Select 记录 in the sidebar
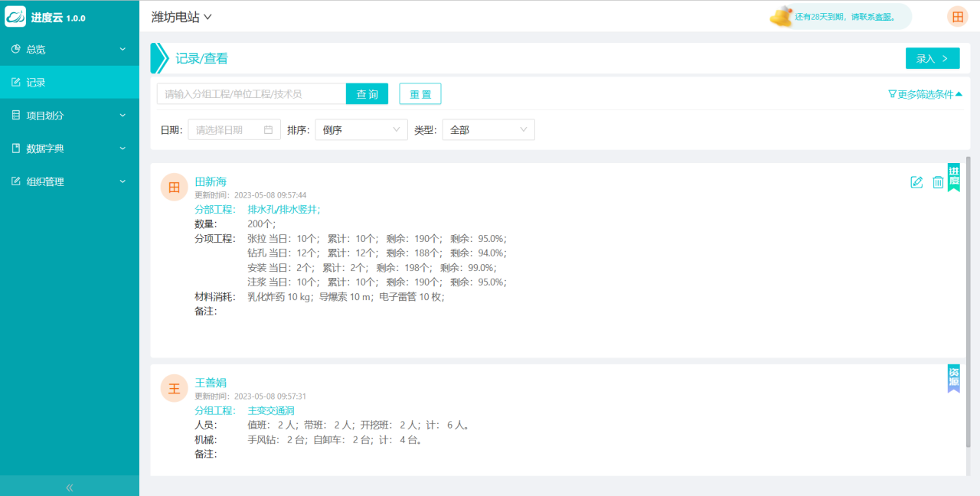Screen dimensions: 980x496 pyautogui.click(x=69, y=83)
